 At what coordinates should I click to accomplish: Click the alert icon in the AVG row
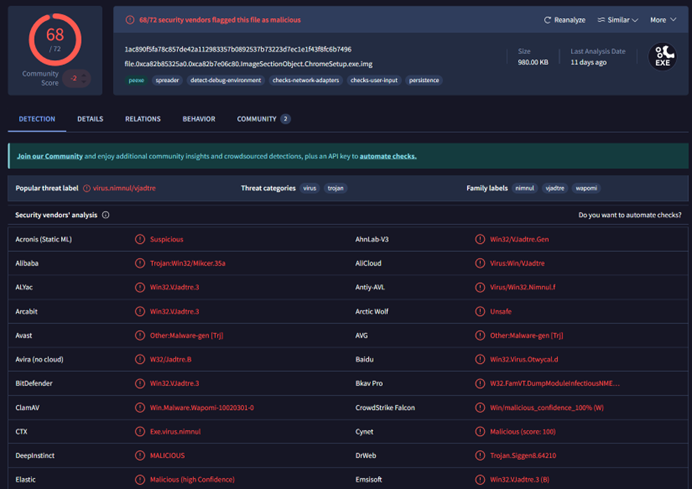click(x=480, y=335)
